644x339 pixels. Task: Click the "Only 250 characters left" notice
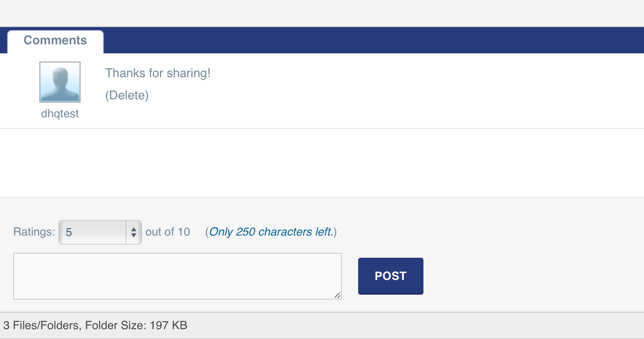click(271, 232)
